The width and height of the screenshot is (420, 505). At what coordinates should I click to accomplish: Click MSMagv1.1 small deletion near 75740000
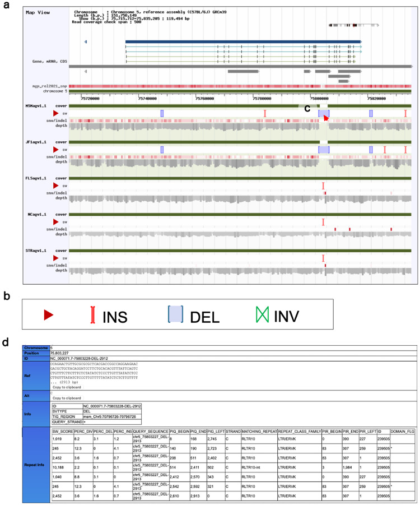[162, 113]
